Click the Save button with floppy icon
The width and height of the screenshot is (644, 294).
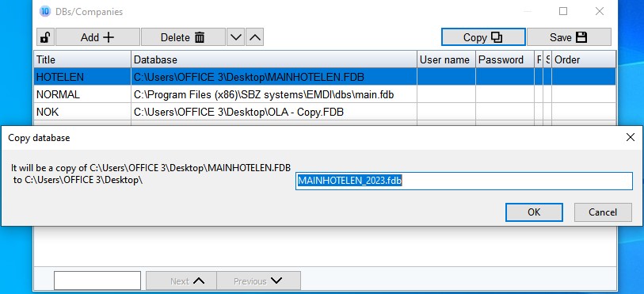pyautogui.click(x=569, y=37)
